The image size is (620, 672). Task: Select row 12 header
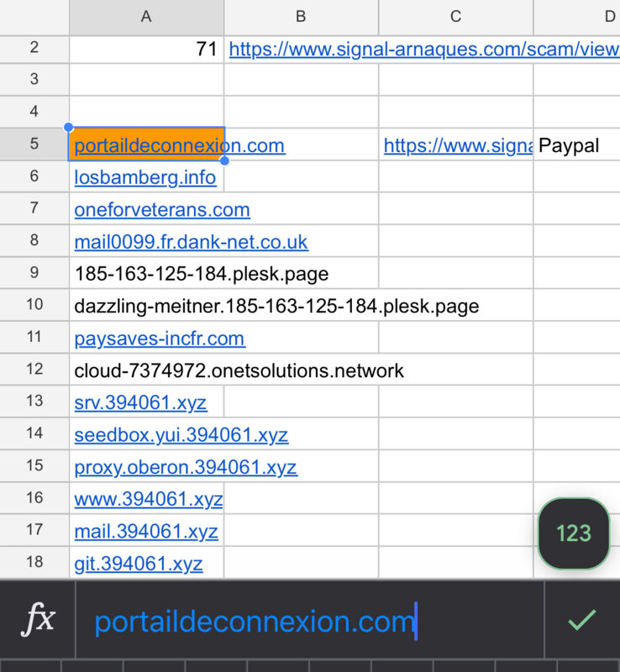click(x=34, y=370)
